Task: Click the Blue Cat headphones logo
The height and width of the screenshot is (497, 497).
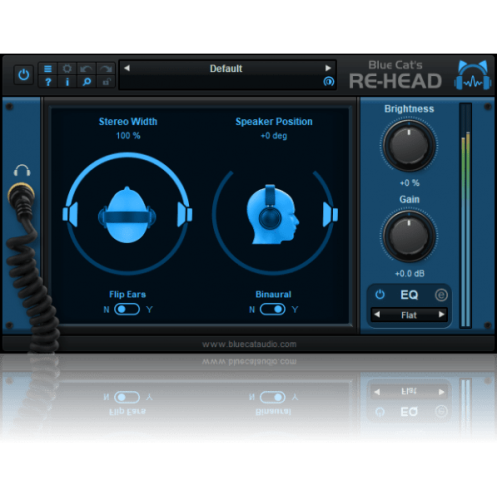Action: coord(472,75)
